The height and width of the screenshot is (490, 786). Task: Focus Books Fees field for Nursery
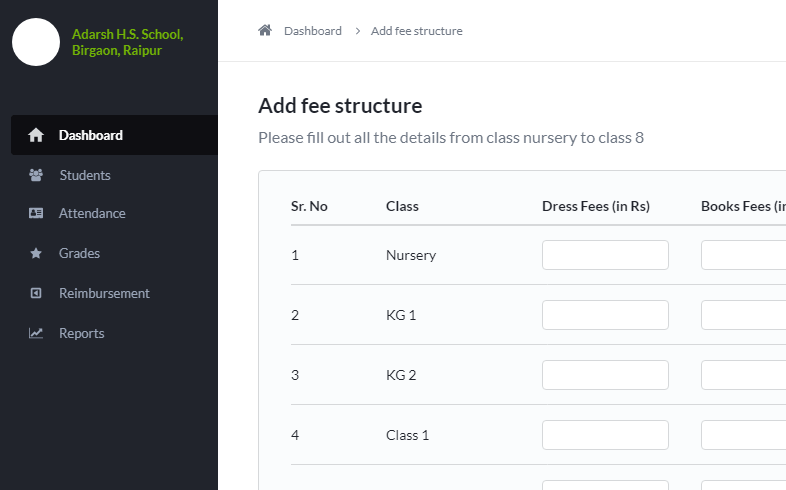[x=743, y=255]
